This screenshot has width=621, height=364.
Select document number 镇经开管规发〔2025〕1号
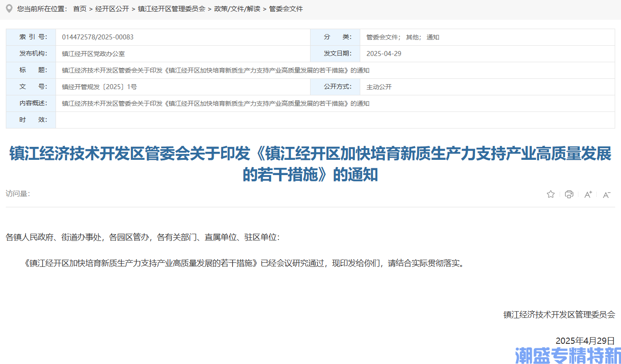tap(99, 87)
